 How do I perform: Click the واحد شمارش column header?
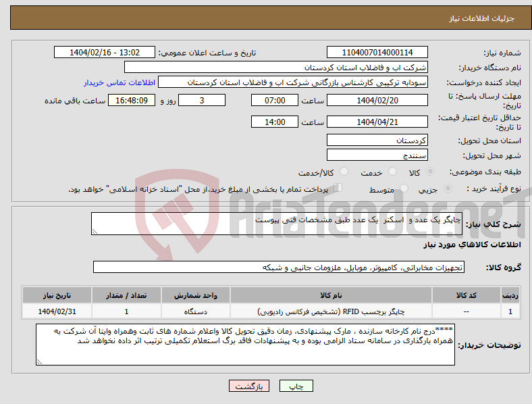(x=196, y=295)
